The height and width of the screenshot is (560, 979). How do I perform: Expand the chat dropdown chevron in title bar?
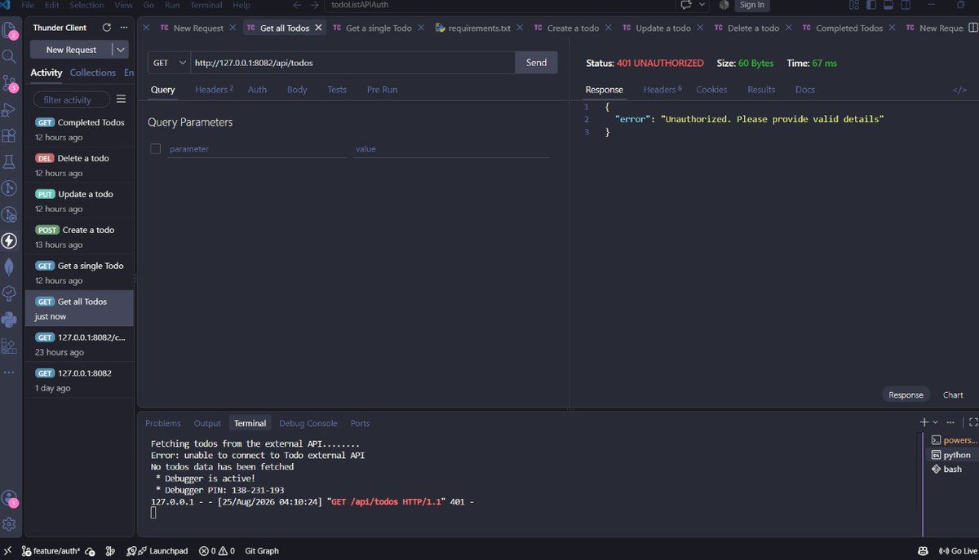click(702, 5)
